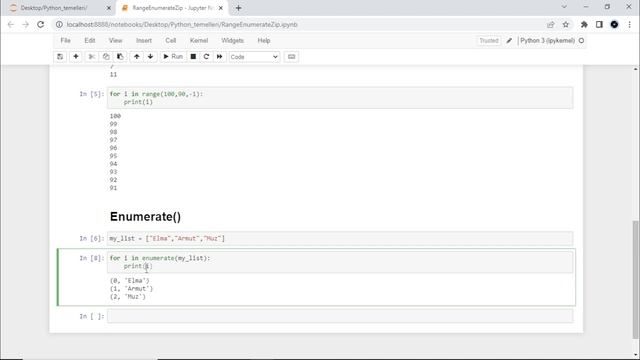Click the Enumerate() heading

pyautogui.click(x=145, y=217)
